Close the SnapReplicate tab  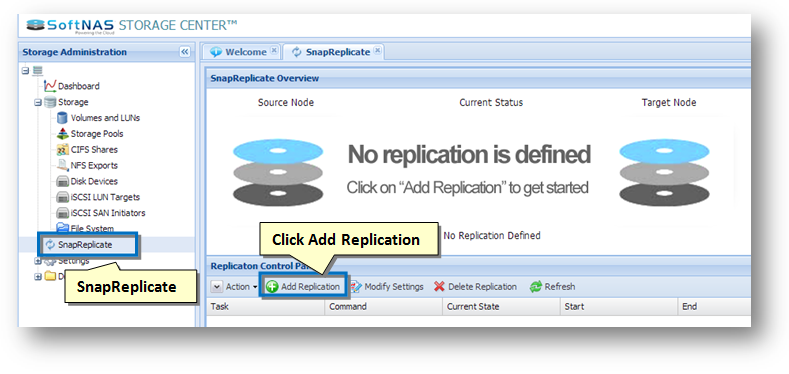[377, 50]
